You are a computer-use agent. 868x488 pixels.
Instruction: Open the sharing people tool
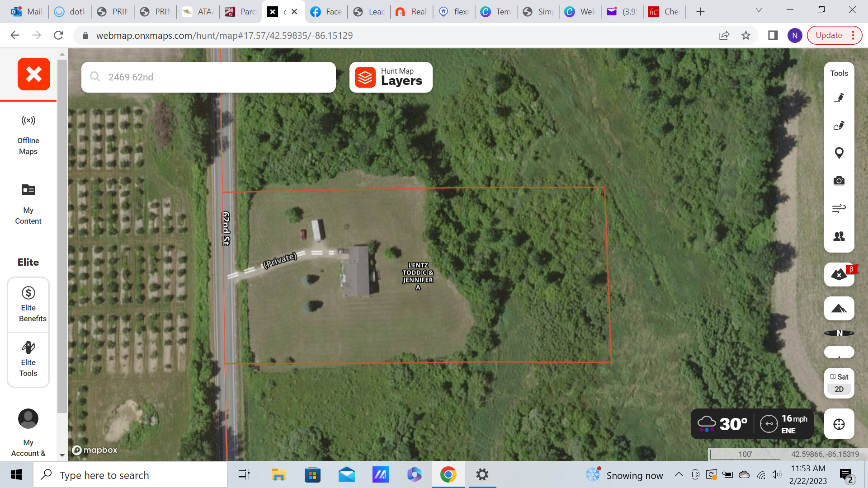tap(839, 236)
